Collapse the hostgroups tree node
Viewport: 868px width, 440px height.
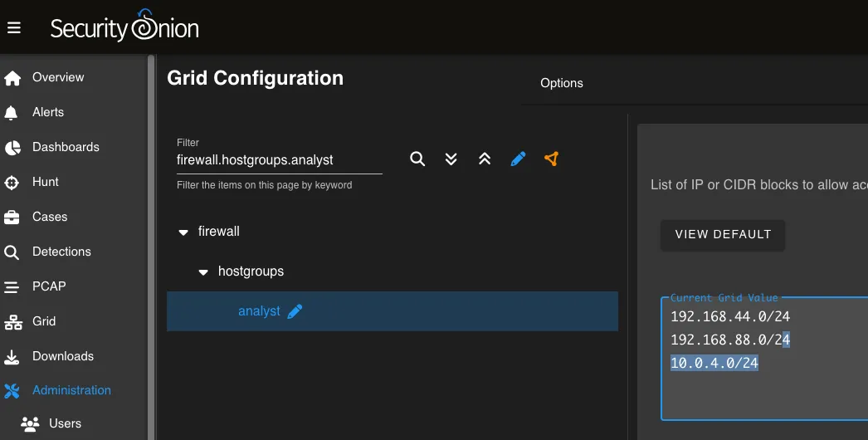[204, 272]
